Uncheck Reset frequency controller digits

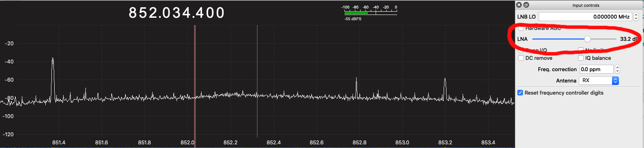(521, 93)
